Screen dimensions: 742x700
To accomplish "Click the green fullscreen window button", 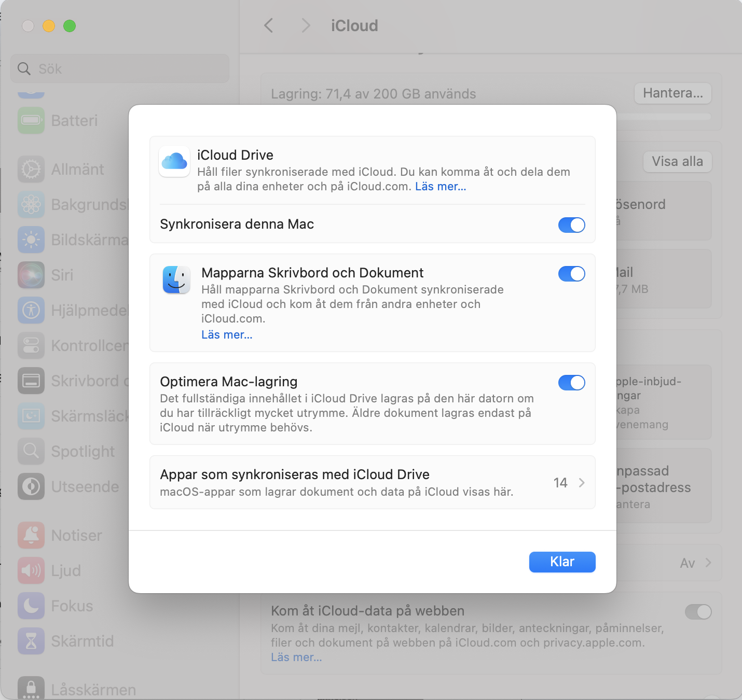I will pos(70,26).
